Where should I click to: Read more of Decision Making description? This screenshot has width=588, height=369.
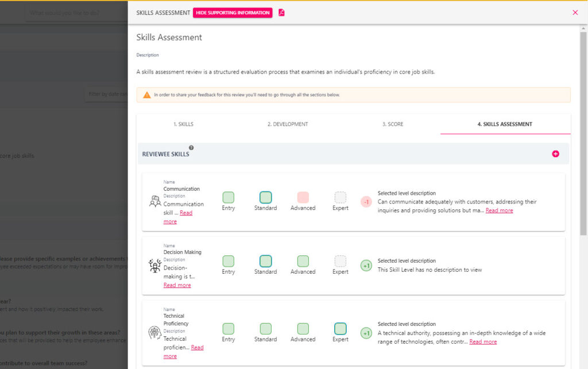coord(177,285)
